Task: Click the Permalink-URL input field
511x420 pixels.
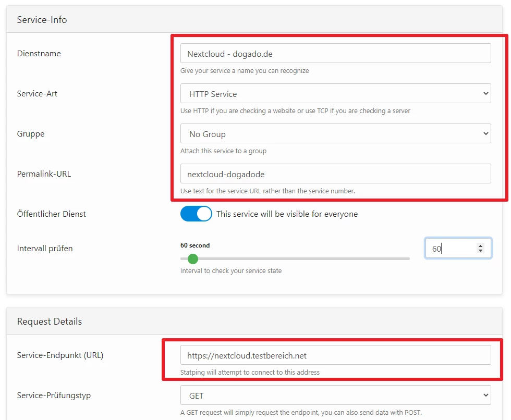Action: click(x=335, y=174)
